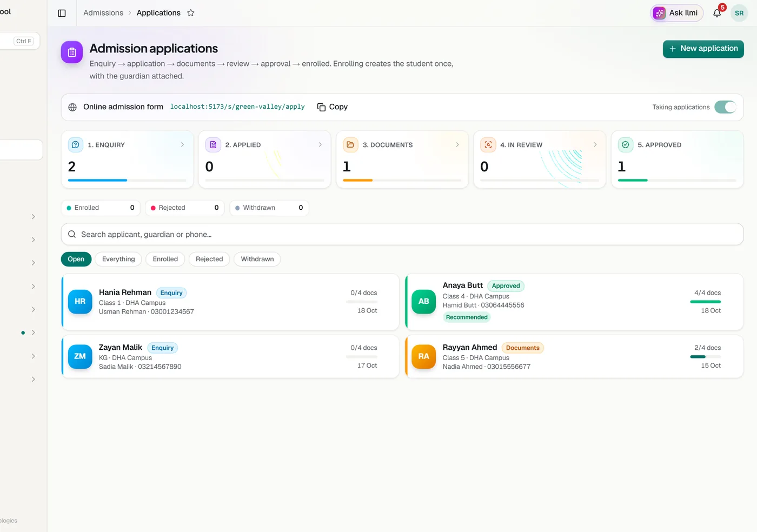The width and height of the screenshot is (757, 532).
Task: Open the notifications bell
Action: (x=717, y=13)
